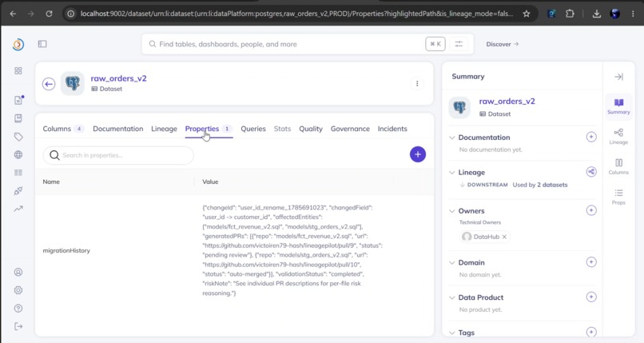Click the Name column header
Screen dimensions: 644x343
tap(51, 181)
